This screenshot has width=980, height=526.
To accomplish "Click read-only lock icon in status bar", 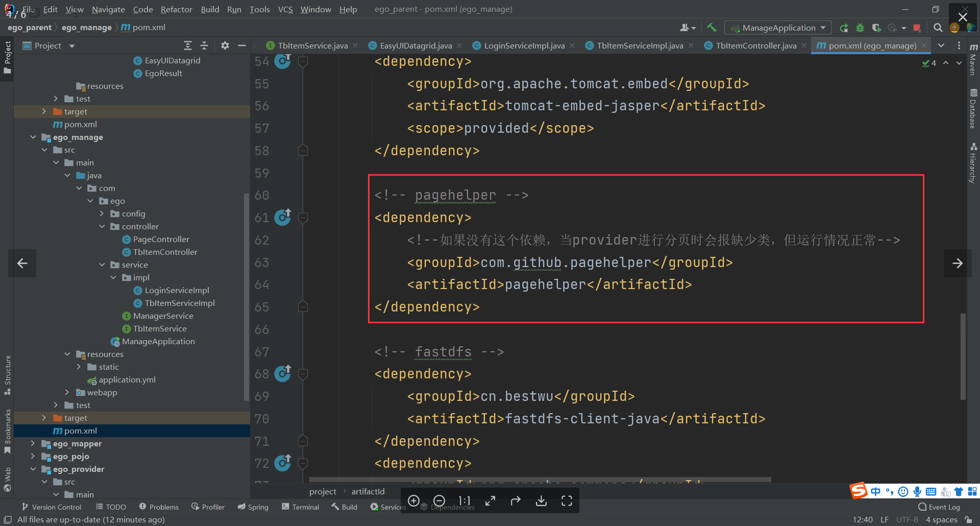I will pos(968,519).
